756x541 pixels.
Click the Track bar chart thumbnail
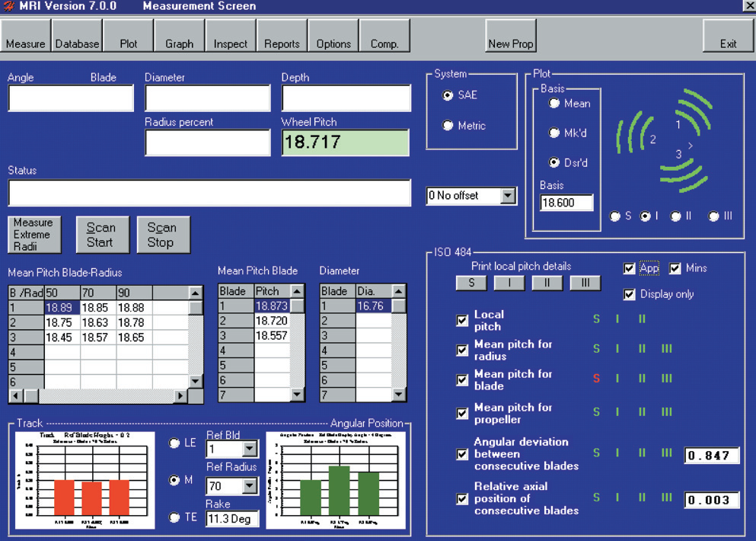[x=85, y=480]
